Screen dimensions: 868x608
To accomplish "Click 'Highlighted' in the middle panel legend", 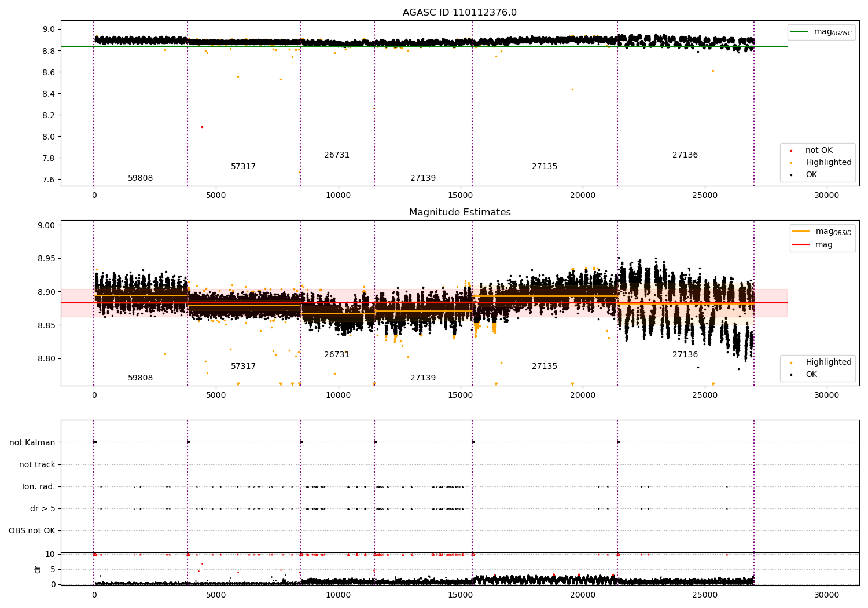I will click(828, 362).
